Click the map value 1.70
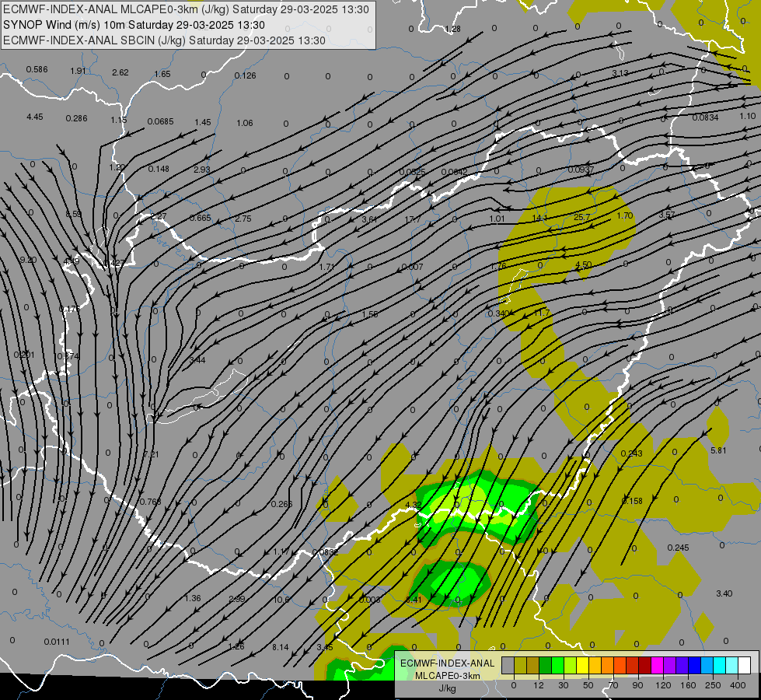The width and height of the screenshot is (761, 700). (625, 215)
